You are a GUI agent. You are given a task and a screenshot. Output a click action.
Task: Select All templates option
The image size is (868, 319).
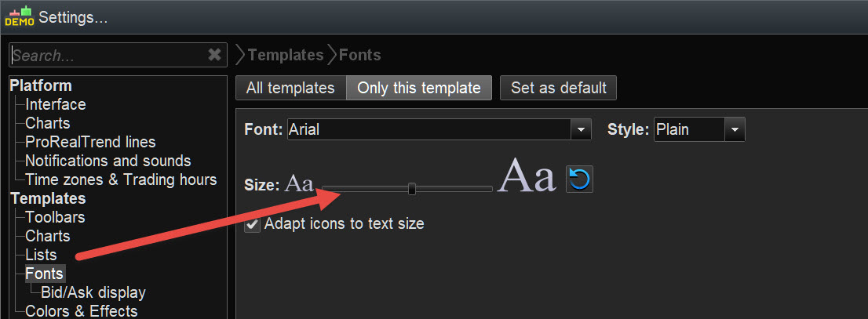(x=290, y=88)
